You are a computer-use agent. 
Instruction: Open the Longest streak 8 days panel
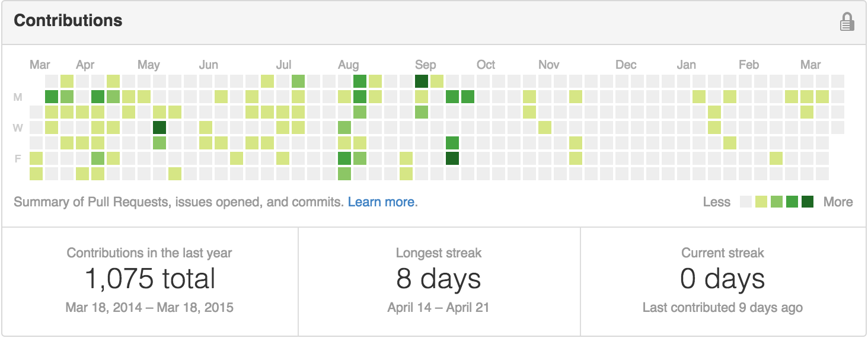click(x=439, y=279)
